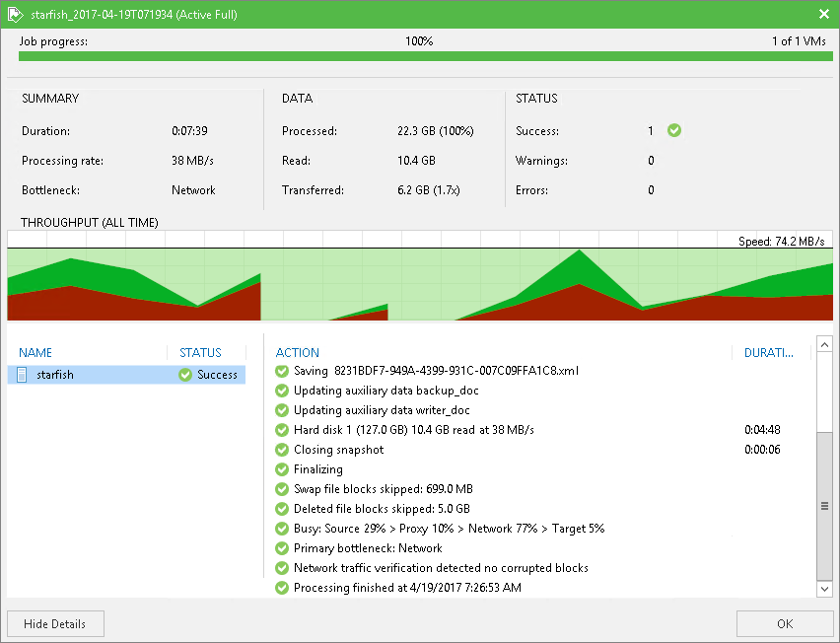840x643 pixels.
Task: Click the Success status icon for starfish
Action: [185, 375]
